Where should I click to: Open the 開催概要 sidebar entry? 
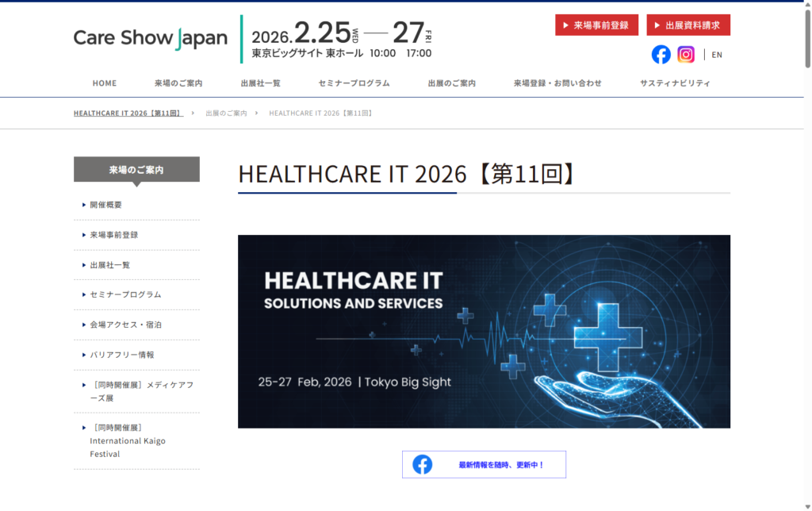[107, 205]
